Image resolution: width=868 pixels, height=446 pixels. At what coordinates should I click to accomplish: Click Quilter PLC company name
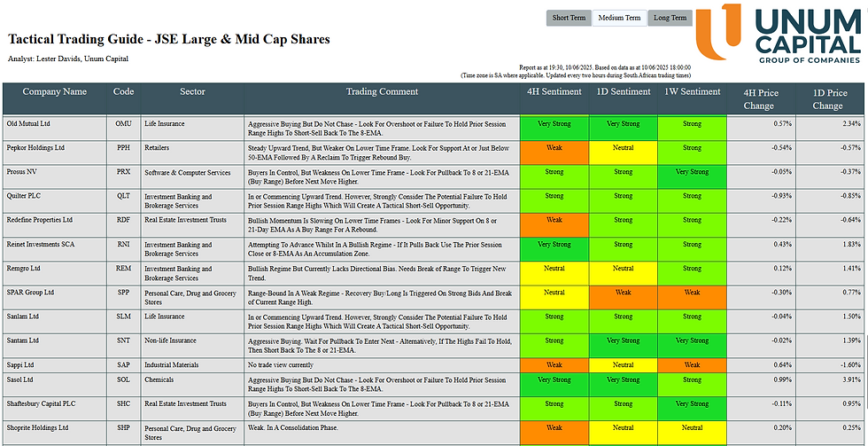pos(24,196)
